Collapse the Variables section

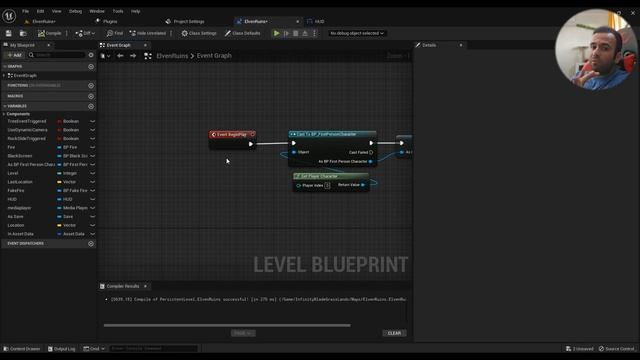click(x=5, y=106)
